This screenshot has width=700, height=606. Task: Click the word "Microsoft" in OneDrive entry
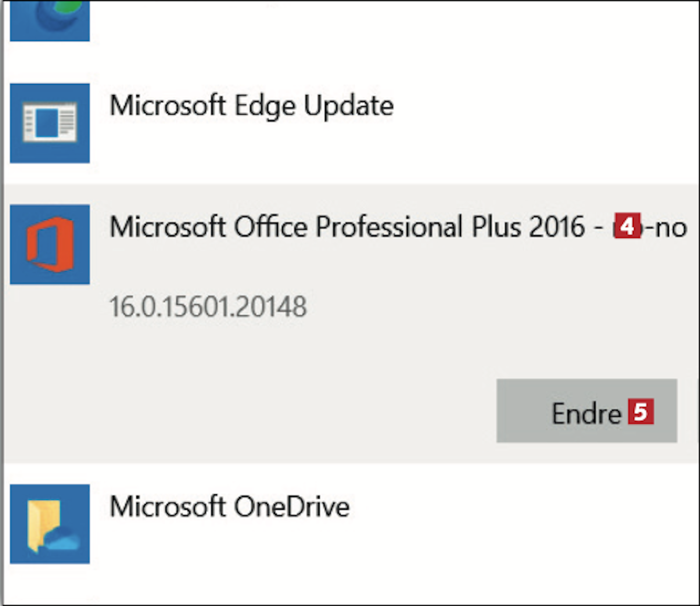(167, 507)
